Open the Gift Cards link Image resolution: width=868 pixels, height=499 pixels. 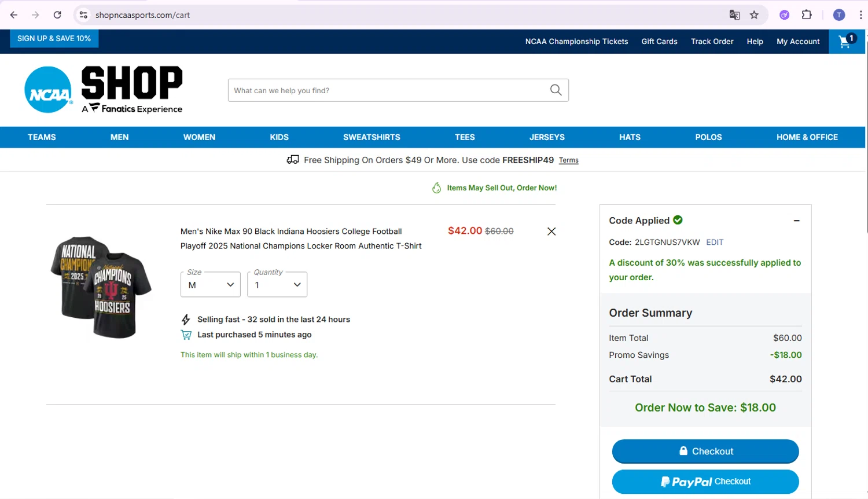point(659,42)
